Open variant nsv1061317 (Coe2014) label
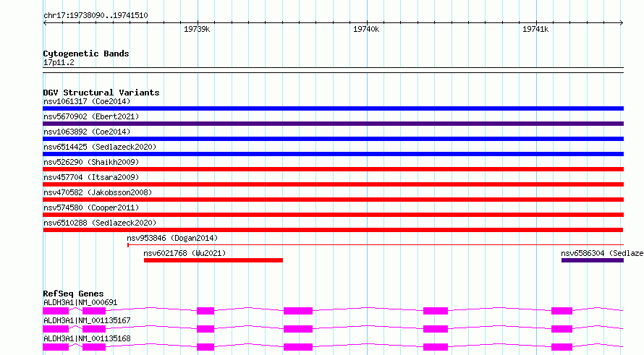 87,101
